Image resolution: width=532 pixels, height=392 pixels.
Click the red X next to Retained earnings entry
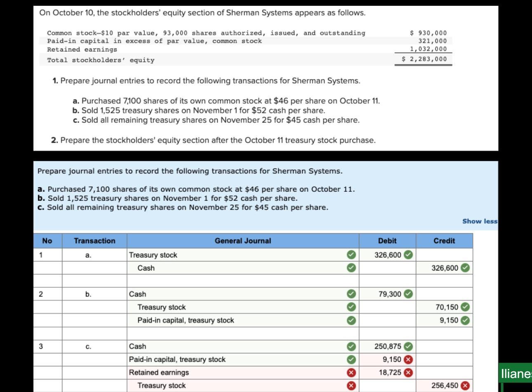(351, 372)
